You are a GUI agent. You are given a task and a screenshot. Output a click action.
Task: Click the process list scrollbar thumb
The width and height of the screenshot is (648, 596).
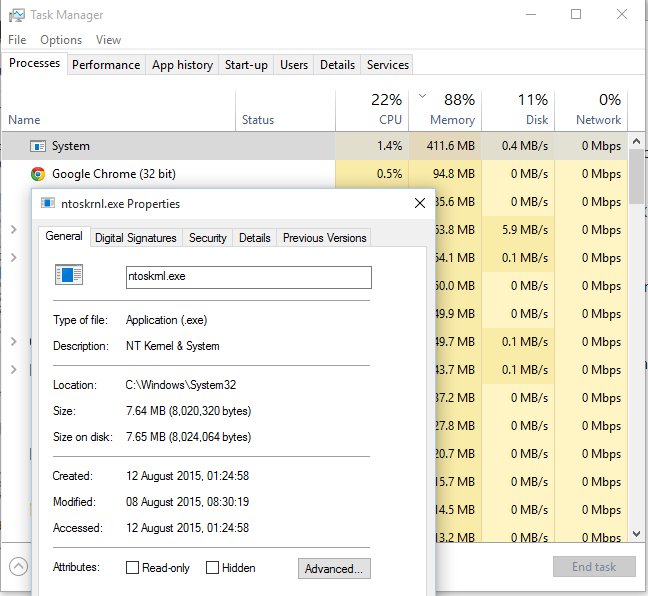tap(636, 176)
